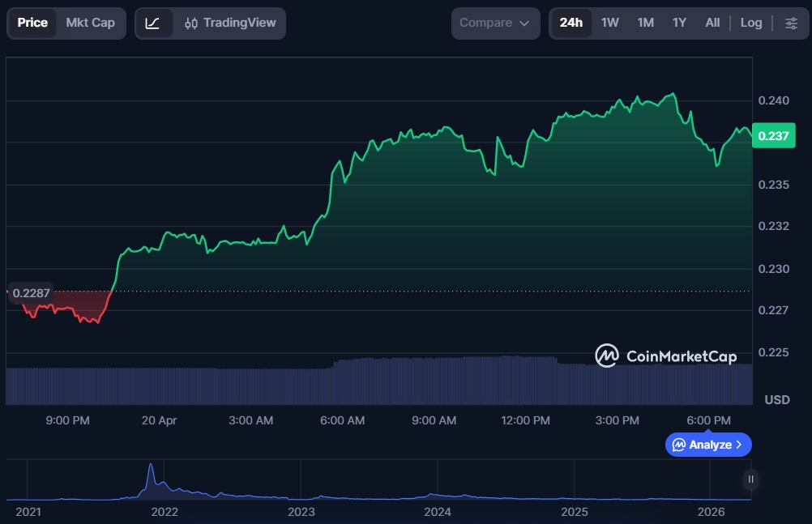
Task: Click the 2024 mark on the history navigator
Action: pos(437,512)
